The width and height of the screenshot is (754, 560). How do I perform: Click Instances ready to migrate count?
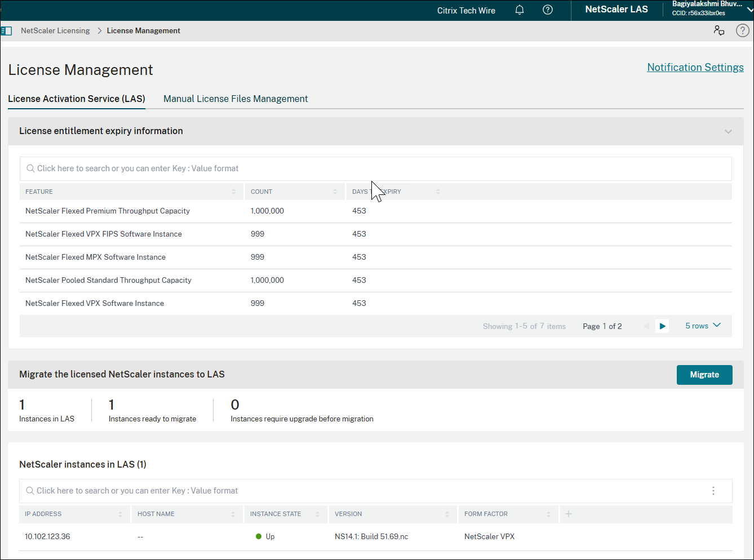(x=112, y=405)
